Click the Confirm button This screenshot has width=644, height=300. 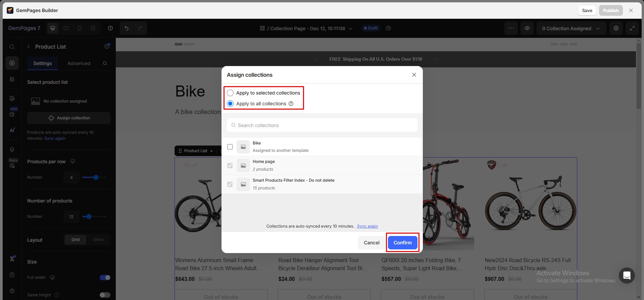(x=402, y=243)
